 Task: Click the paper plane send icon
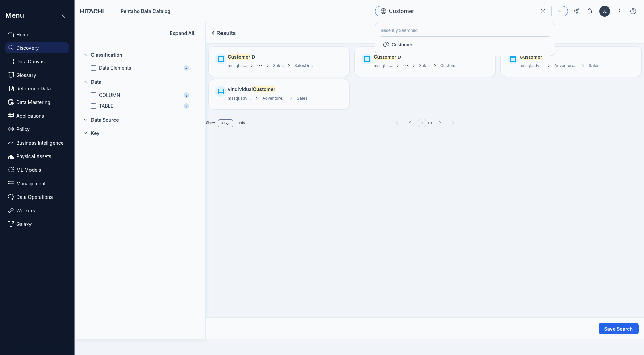576,11
